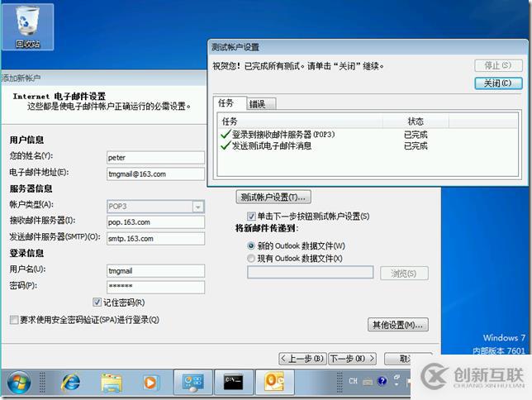
Task: Select the 新的 Outlook 数据文件 radio button
Action: click(x=251, y=245)
